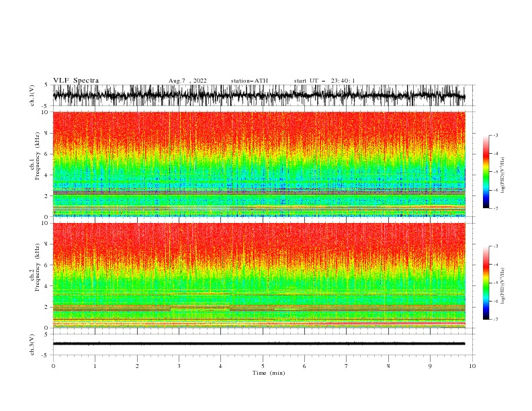
Task: Click the ch.2 "Frequency (kHz)" axis label
Action: coord(38,267)
